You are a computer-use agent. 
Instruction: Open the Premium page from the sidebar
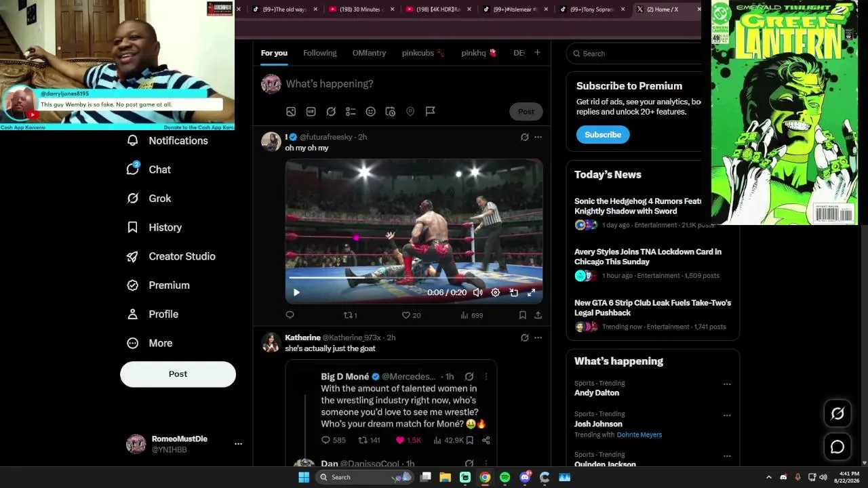coord(159,285)
